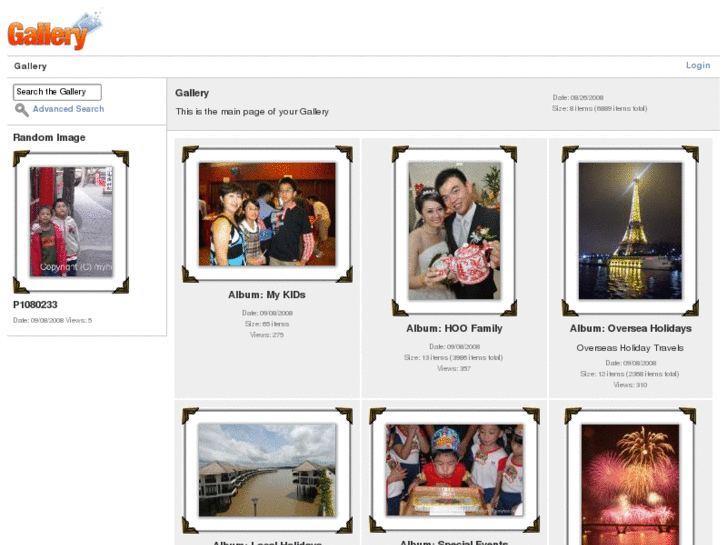Image resolution: width=727 pixels, height=545 pixels.
Task: Click the 'Gallery' page heading in content area
Action: (x=192, y=93)
